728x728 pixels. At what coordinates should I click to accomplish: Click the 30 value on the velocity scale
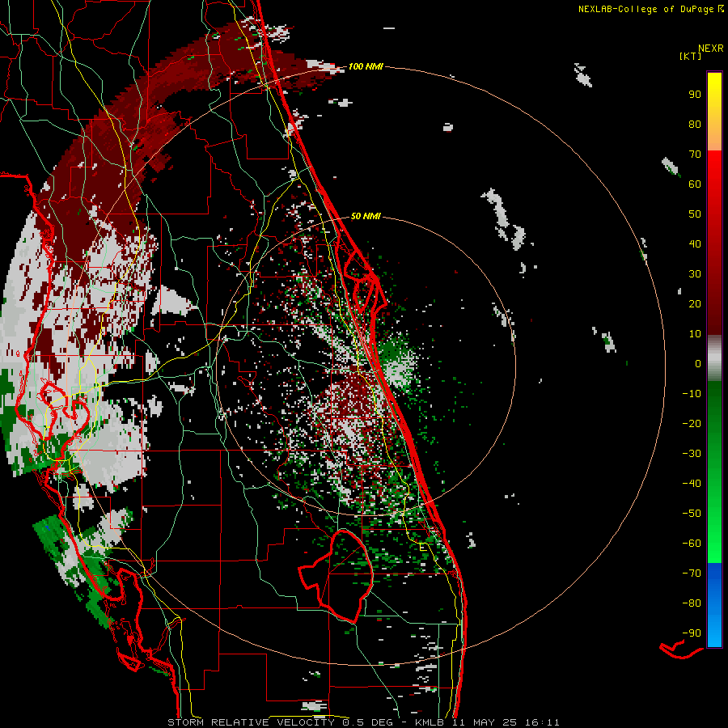tap(695, 274)
